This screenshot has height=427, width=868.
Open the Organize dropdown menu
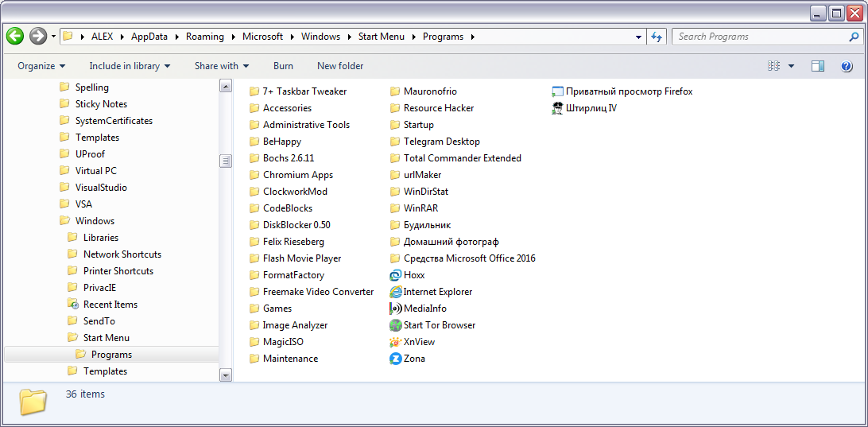coord(41,66)
